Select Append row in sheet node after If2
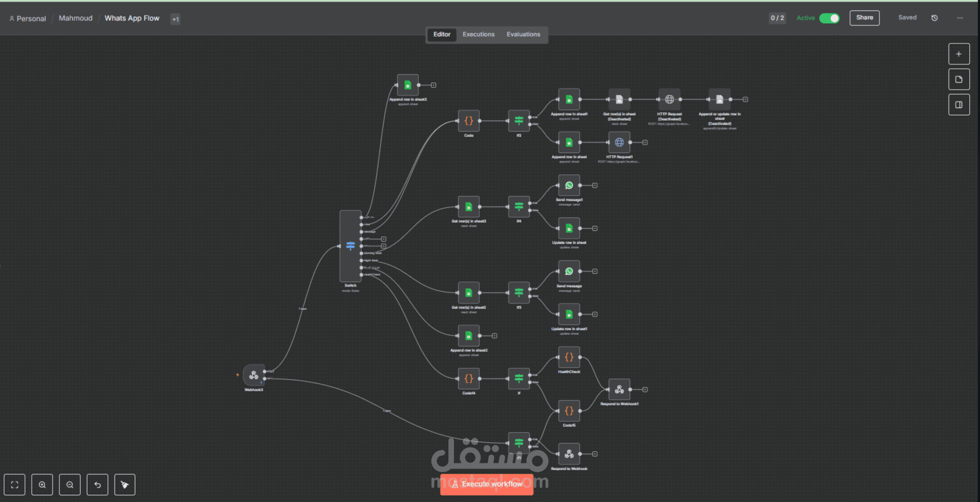This screenshot has width=980, height=502. click(569, 142)
